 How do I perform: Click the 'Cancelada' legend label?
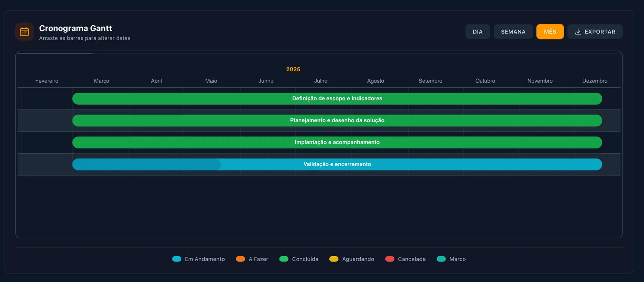tap(412, 259)
